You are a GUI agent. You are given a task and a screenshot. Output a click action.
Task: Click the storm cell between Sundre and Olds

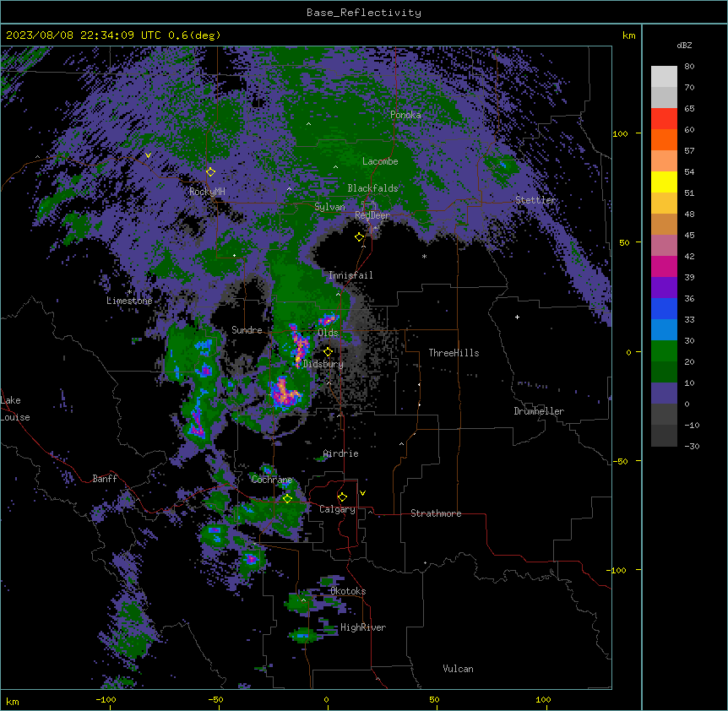coord(300,344)
